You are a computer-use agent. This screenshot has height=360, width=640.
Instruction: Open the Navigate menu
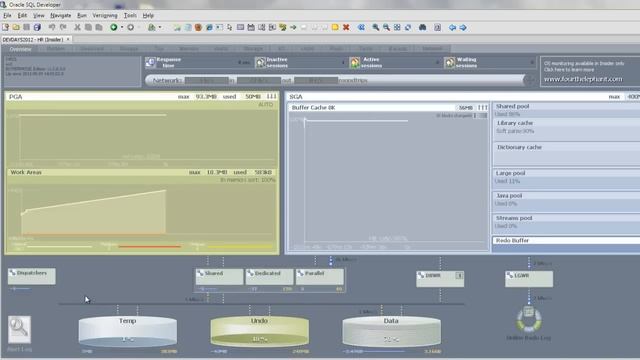click(60, 15)
